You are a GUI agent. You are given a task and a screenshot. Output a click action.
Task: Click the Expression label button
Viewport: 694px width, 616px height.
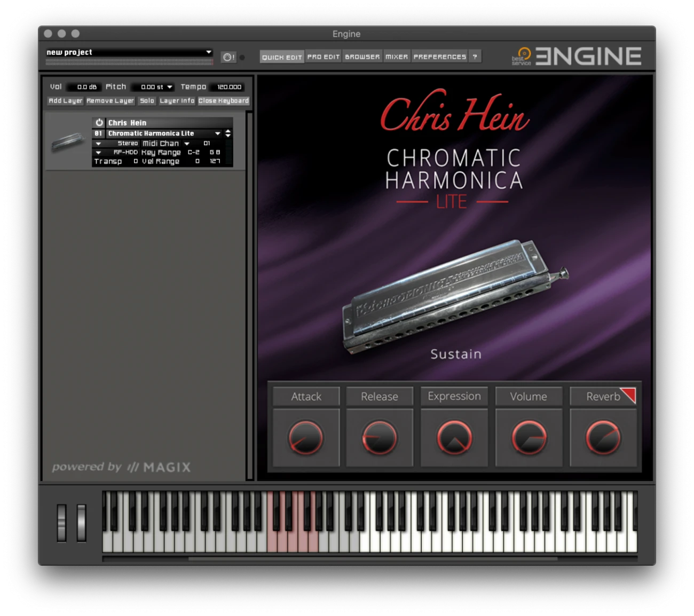[x=454, y=397]
